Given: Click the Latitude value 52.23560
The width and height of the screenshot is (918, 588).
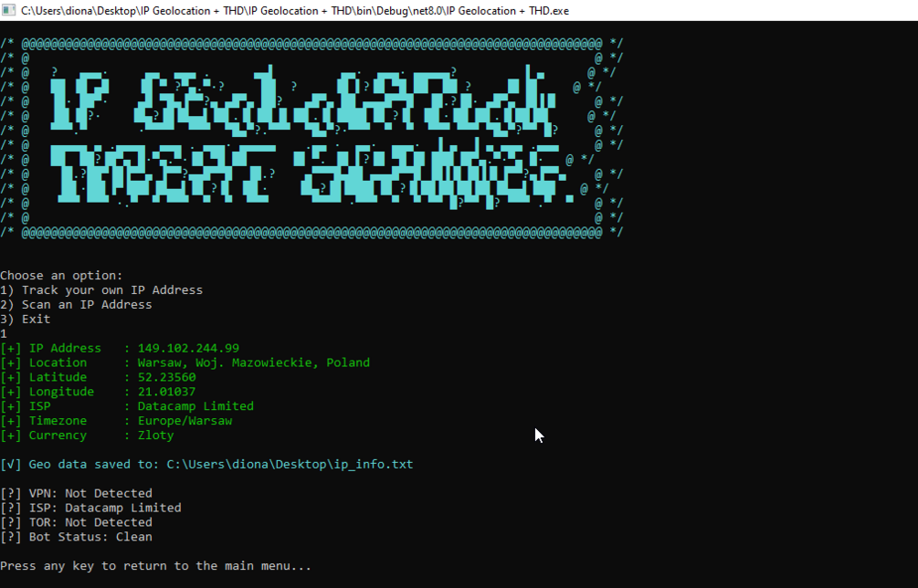Looking at the screenshot, I should click(x=167, y=377).
